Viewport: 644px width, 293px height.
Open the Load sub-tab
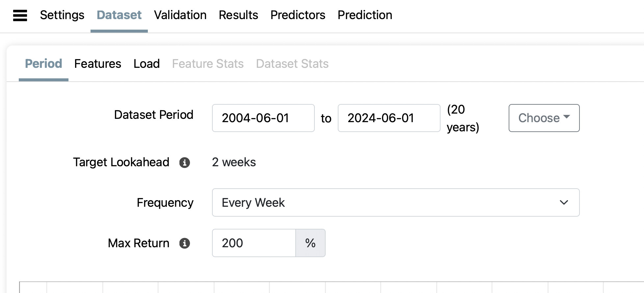(x=147, y=64)
